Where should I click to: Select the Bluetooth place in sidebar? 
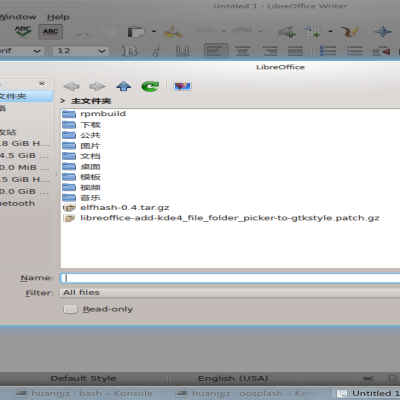17,203
